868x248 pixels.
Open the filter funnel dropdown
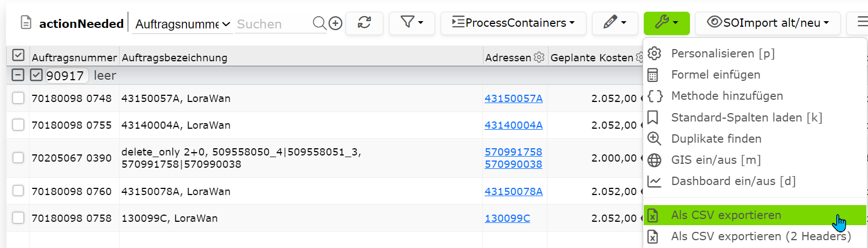(412, 23)
